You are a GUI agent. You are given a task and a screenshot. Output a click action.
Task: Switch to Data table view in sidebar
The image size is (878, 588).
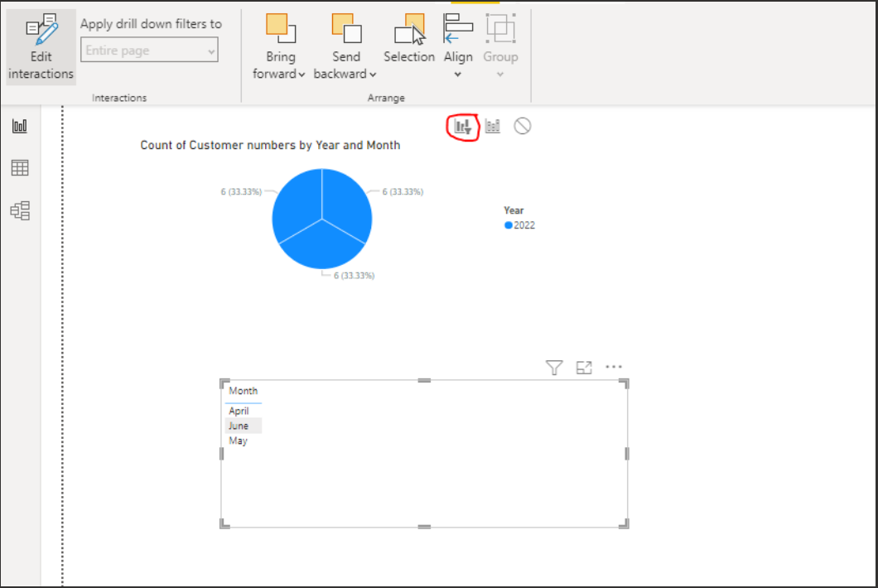click(20, 168)
